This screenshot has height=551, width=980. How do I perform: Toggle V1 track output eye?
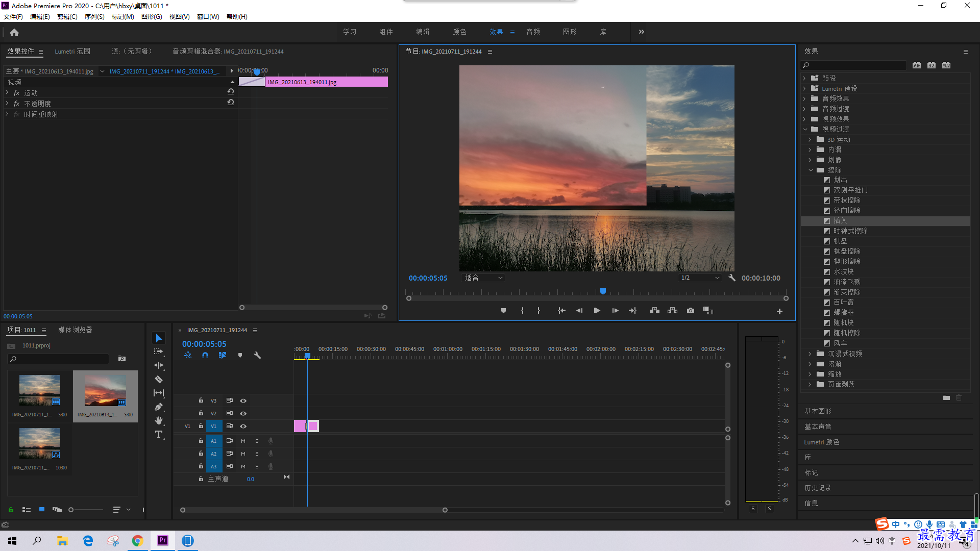tap(243, 426)
